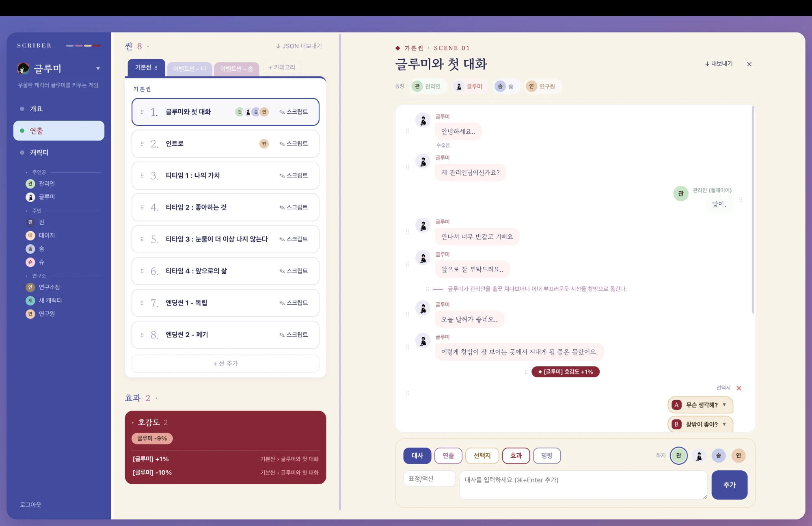Open 스크립트 for 티타임 2 scene
The image size is (812, 526).
[x=294, y=208]
